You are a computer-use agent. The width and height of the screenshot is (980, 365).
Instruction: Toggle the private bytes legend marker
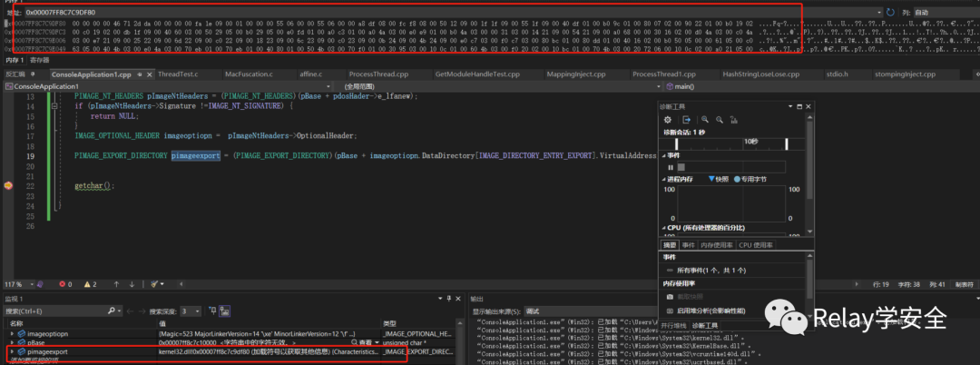point(737,179)
